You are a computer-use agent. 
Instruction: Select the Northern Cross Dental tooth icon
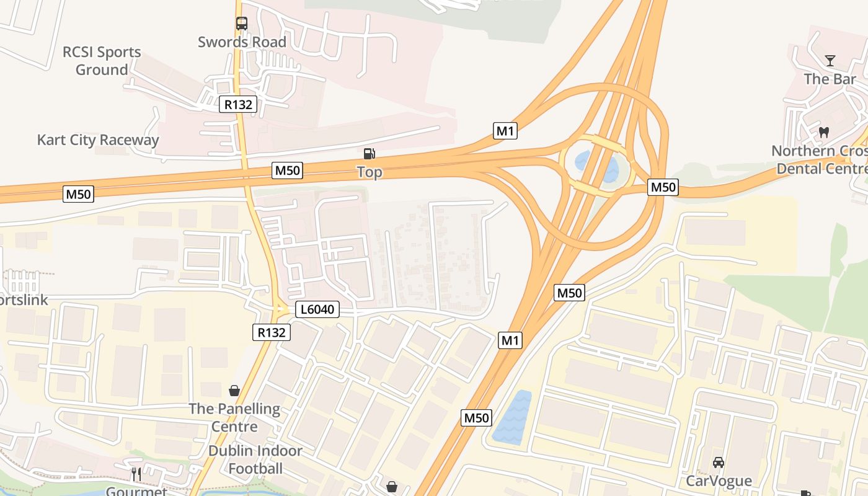point(824,132)
